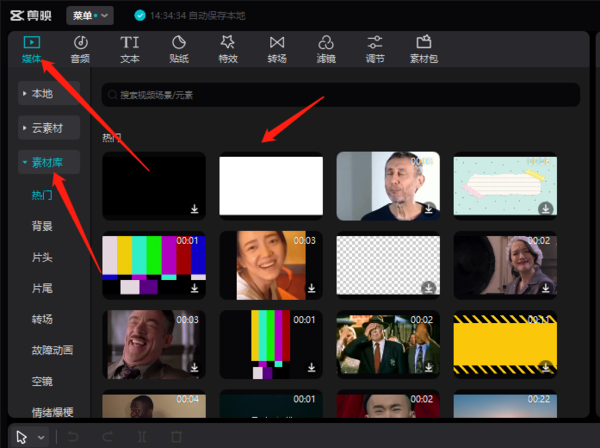Click the undo arrow in bottom toolbar
Viewport: 600px width, 448px height.
click(73, 437)
